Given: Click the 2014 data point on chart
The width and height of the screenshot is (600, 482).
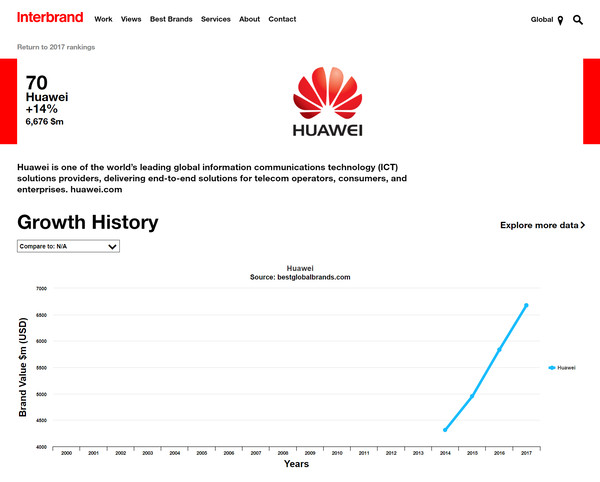Looking at the screenshot, I should tap(445, 430).
